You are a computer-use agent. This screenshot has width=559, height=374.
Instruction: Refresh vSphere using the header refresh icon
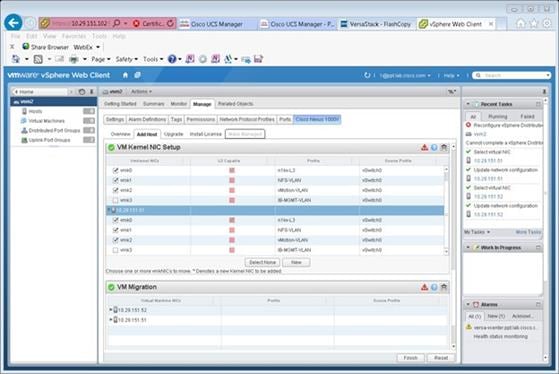(367, 75)
